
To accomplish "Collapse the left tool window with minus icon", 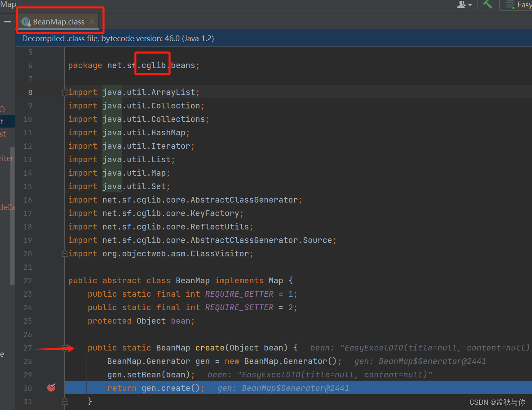I will click(x=7, y=22).
